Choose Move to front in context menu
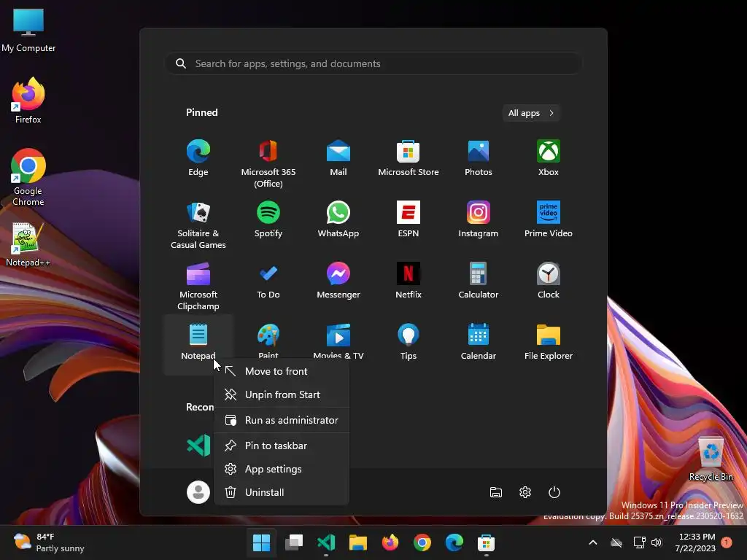Screen dimensions: 747x560 click(282, 371)
